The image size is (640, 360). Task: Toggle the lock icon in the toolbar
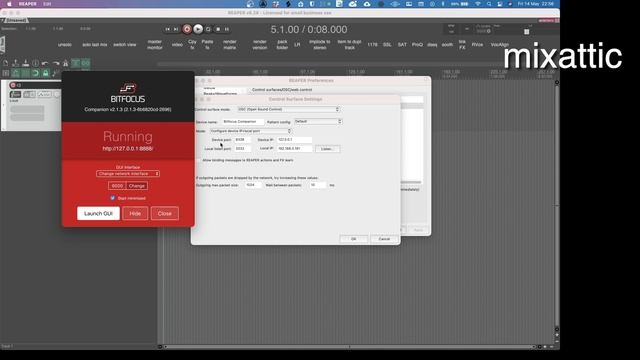[x=45, y=73]
